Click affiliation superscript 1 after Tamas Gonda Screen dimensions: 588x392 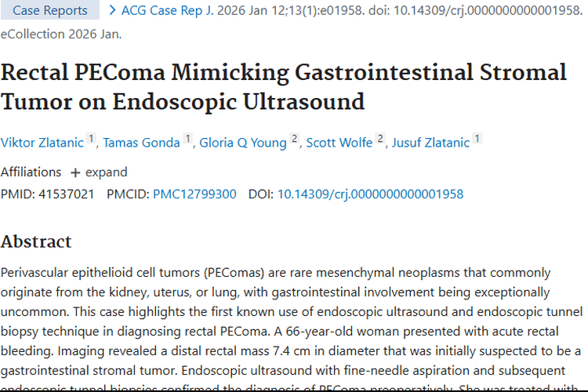[x=188, y=139]
